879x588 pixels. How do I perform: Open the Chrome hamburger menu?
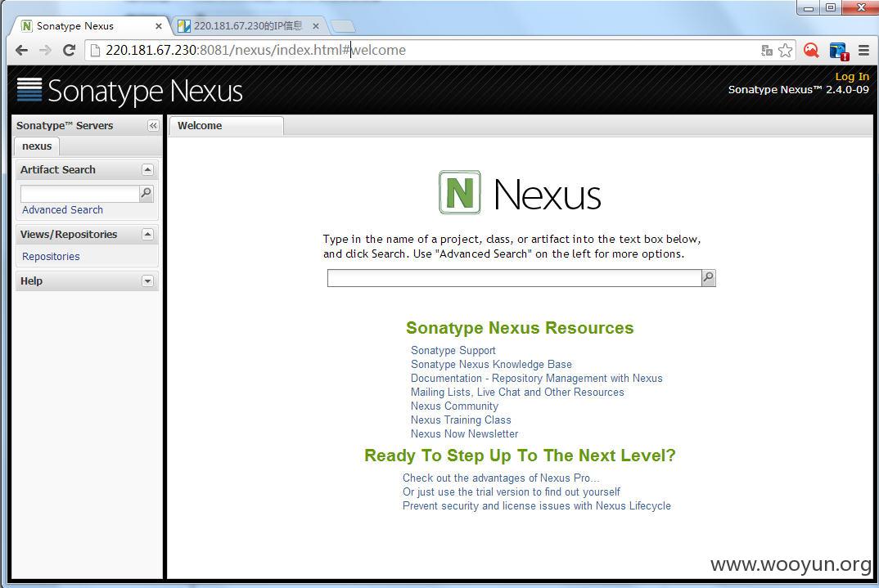point(864,51)
